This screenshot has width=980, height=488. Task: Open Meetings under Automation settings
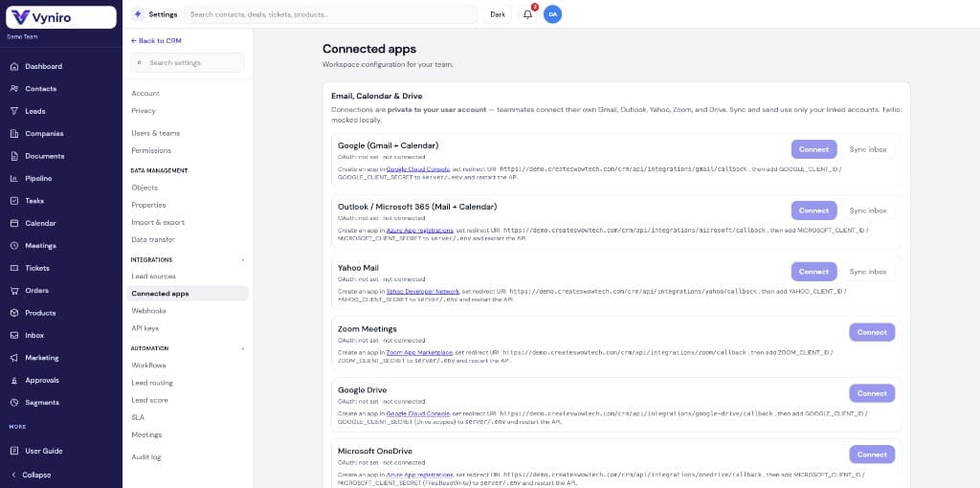[x=146, y=434]
